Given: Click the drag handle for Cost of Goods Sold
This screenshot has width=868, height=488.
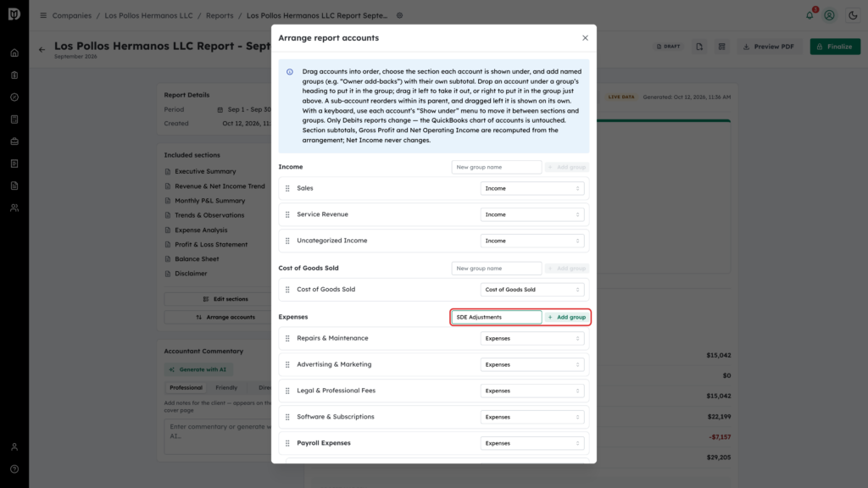Looking at the screenshot, I should pos(287,290).
